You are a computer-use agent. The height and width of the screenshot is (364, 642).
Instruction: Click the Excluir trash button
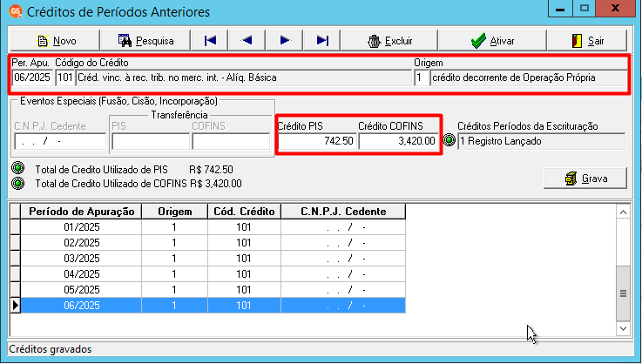tap(389, 41)
